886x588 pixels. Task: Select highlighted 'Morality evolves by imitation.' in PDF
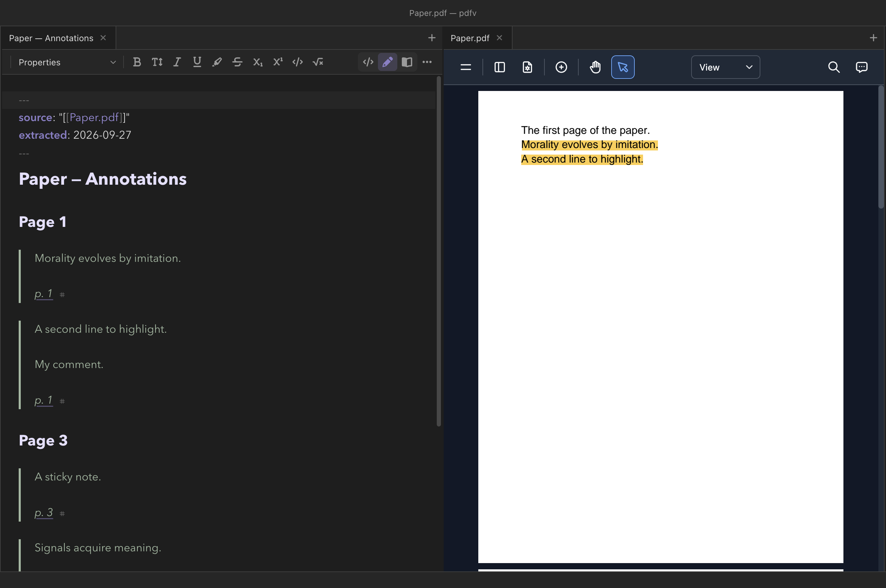pos(589,145)
